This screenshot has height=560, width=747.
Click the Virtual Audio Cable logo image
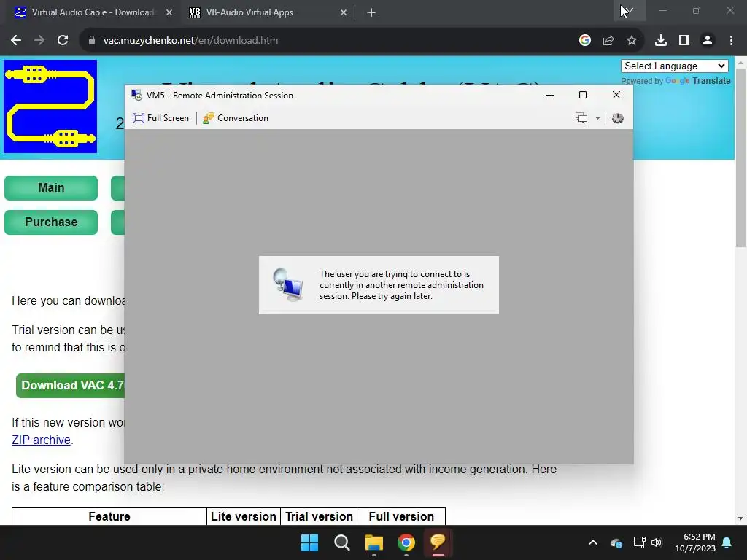pyautogui.click(x=50, y=106)
